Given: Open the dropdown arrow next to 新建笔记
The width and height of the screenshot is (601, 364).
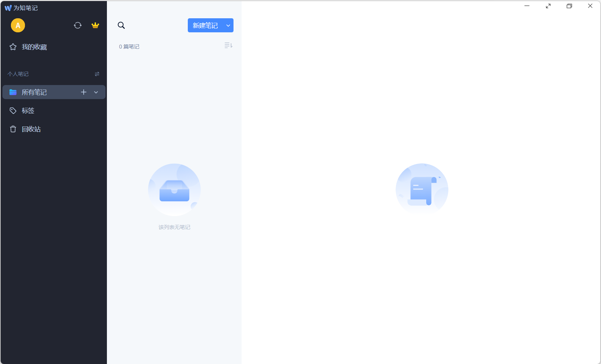Looking at the screenshot, I should (228, 25).
